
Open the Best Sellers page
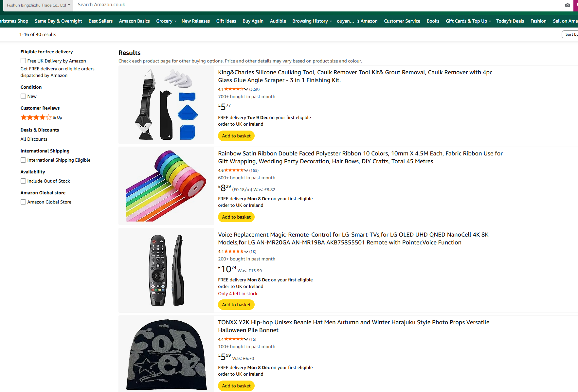tap(100, 21)
